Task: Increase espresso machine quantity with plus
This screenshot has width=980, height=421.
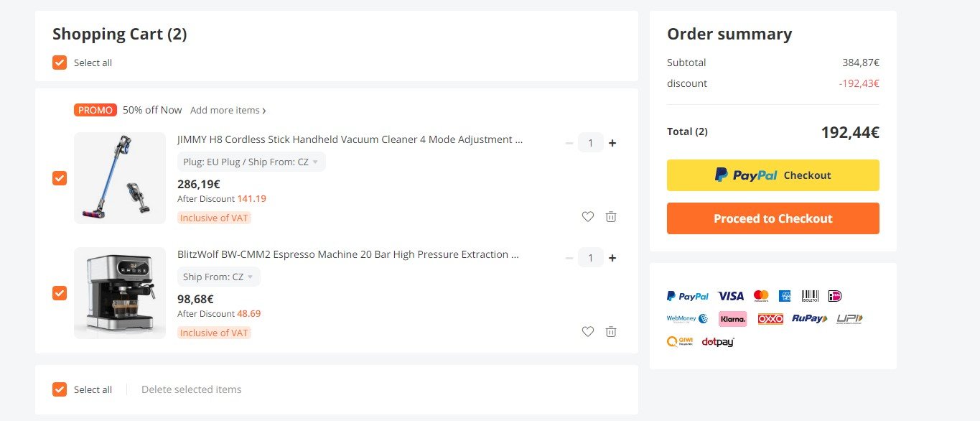Action: 612,258
